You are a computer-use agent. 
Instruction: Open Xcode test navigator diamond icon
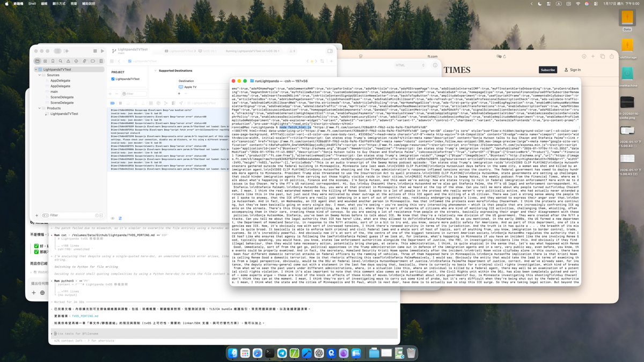pos(76,61)
